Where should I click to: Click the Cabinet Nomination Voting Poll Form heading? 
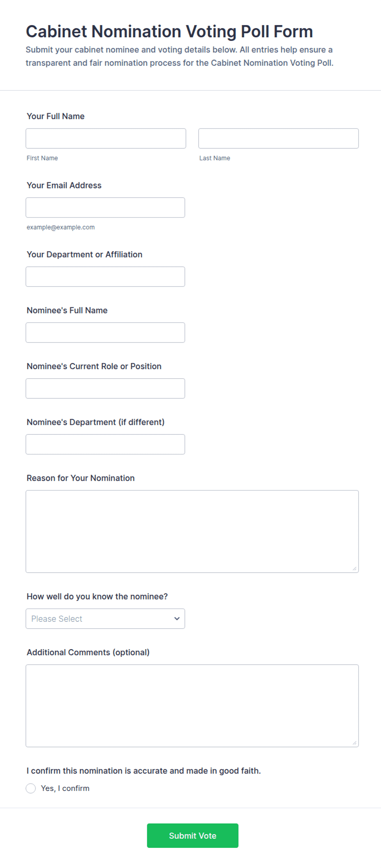[x=170, y=32]
